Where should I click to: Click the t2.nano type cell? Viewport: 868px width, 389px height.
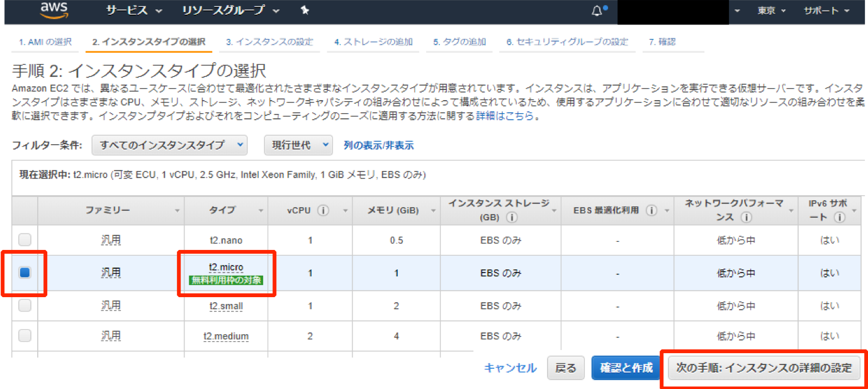click(x=226, y=240)
